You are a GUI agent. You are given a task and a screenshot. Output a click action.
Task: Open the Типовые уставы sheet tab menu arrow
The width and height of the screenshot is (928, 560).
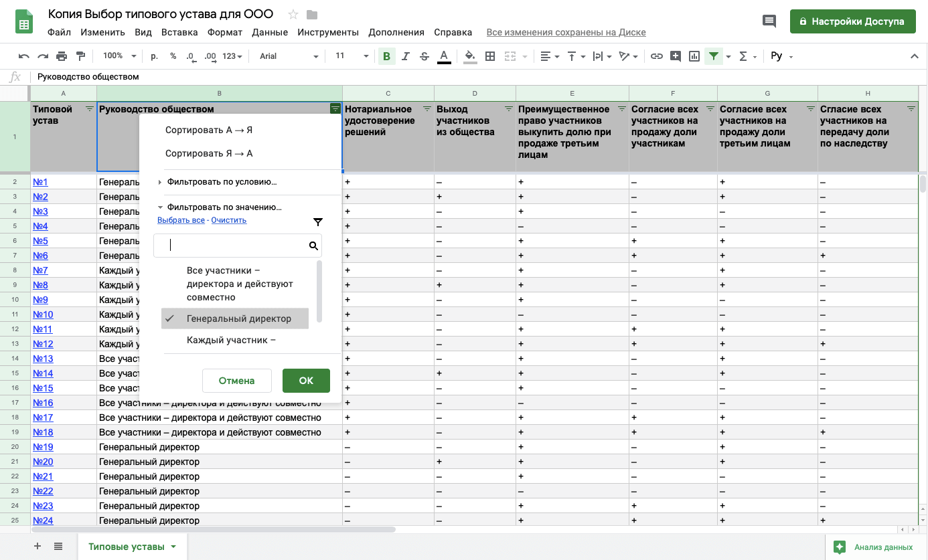tap(173, 547)
